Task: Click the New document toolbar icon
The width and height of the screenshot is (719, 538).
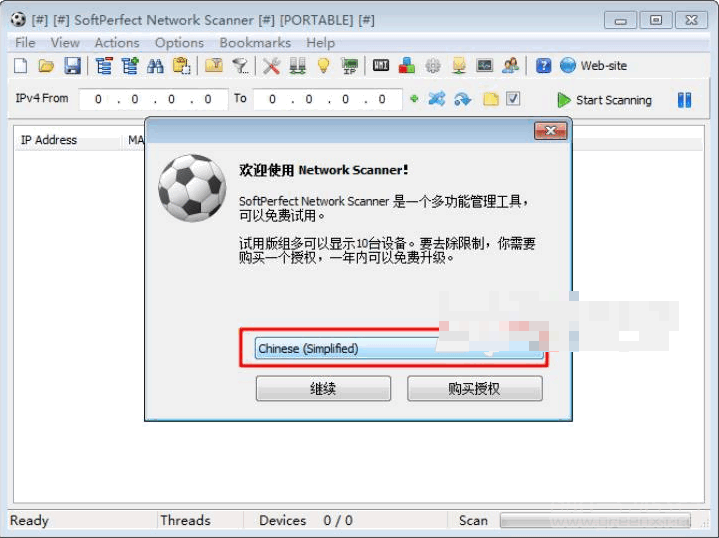Action: 21,66
